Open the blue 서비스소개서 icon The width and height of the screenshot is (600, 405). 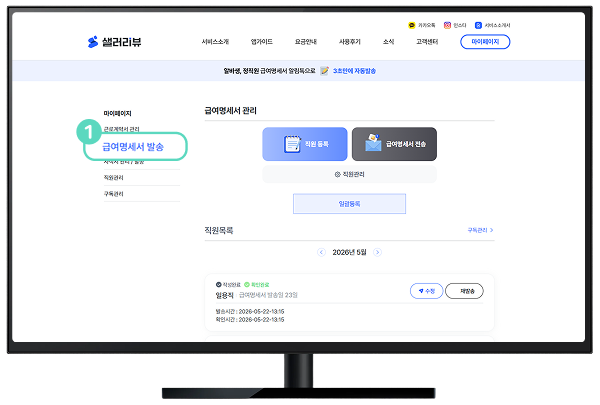coord(478,25)
